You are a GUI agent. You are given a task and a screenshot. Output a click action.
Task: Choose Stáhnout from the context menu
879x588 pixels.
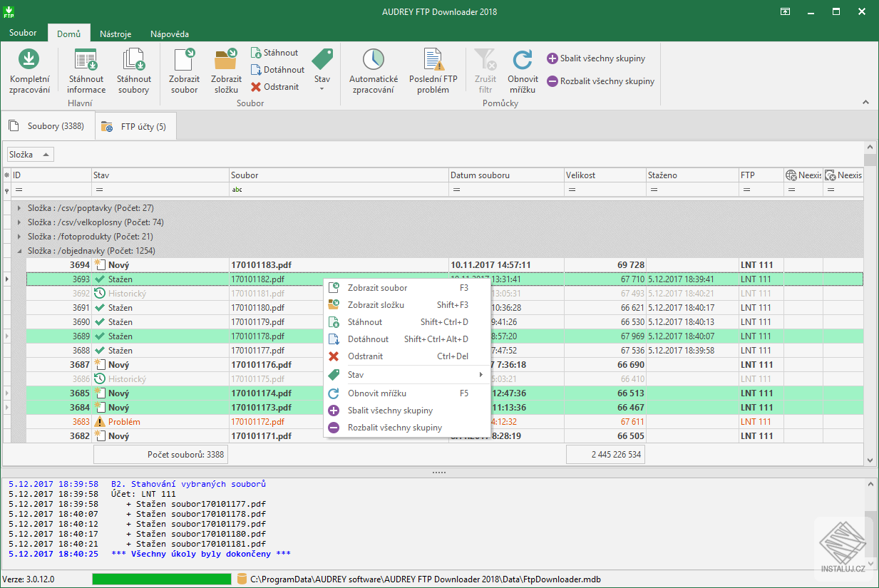pyautogui.click(x=366, y=321)
